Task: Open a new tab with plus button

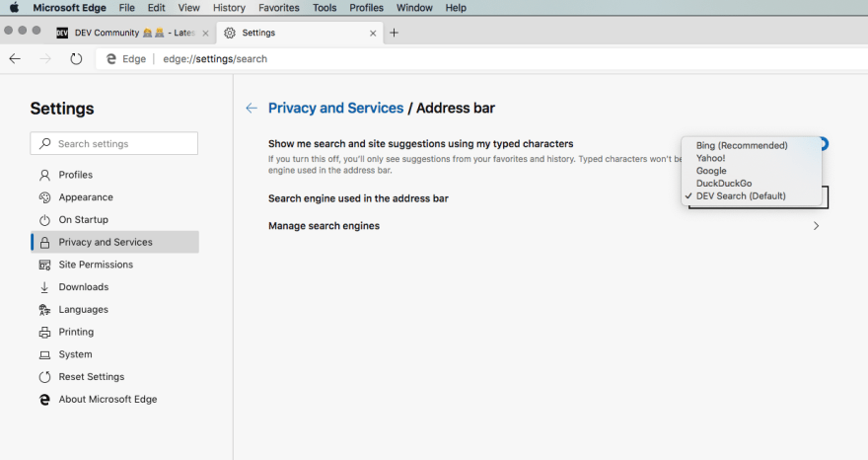Action: pyautogui.click(x=394, y=33)
